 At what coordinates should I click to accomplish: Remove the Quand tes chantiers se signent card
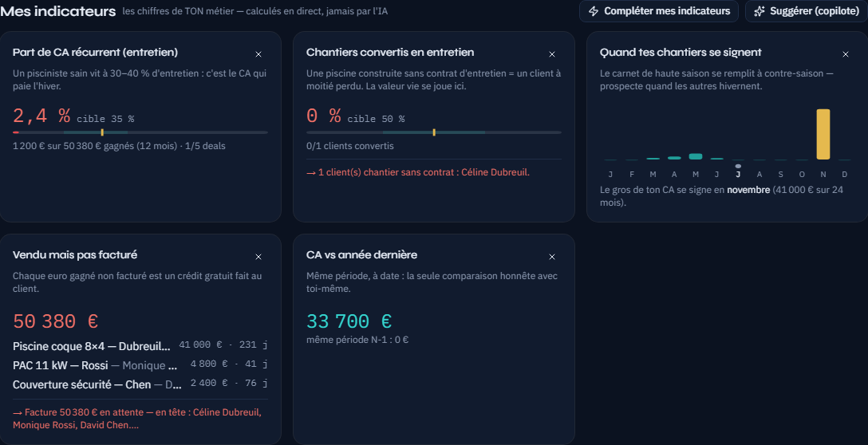(846, 54)
